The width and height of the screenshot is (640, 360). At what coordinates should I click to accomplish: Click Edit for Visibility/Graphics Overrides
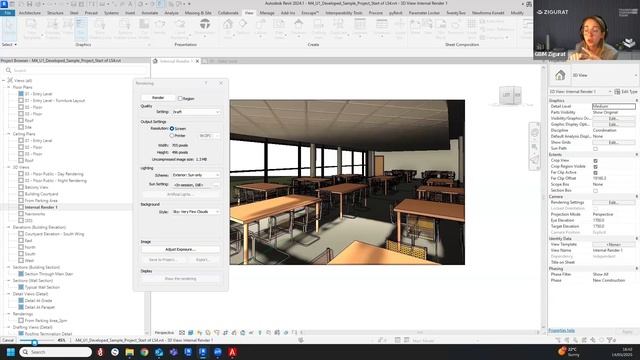(x=613, y=118)
